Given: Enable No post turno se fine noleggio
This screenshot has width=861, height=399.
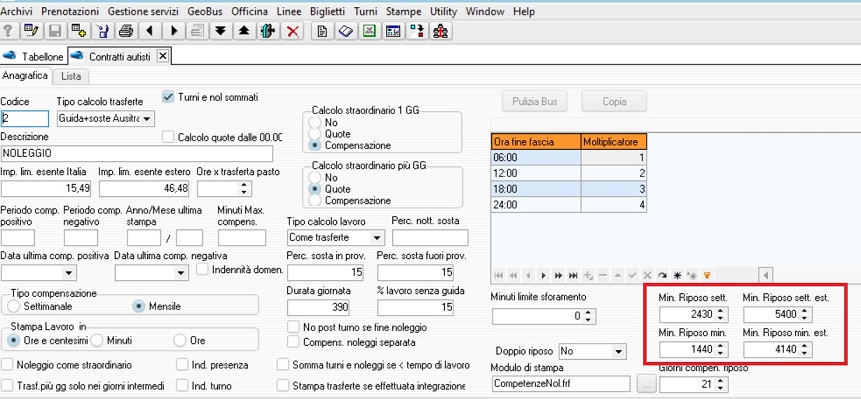Looking at the screenshot, I should click(x=294, y=327).
